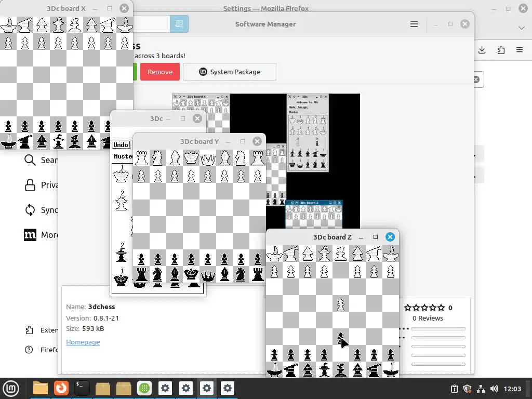532x399 pixels.
Task: Click the 0 Reviews text
Action: pyautogui.click(x=428, y=318)
